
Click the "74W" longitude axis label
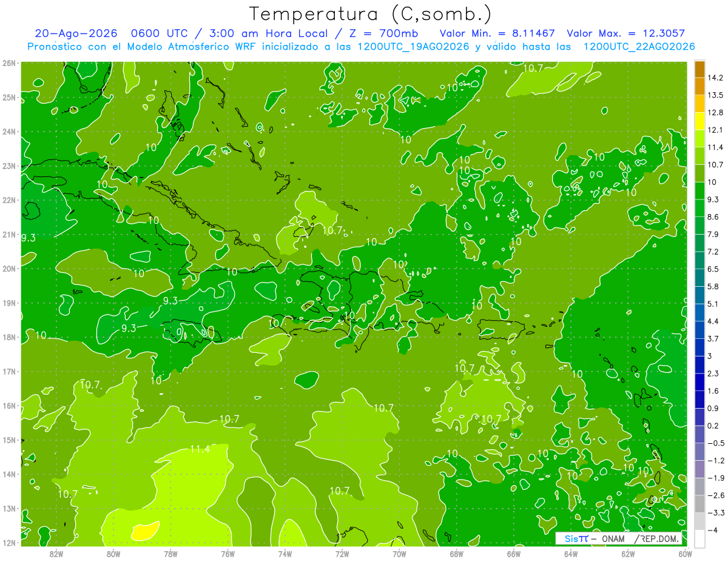285,554
